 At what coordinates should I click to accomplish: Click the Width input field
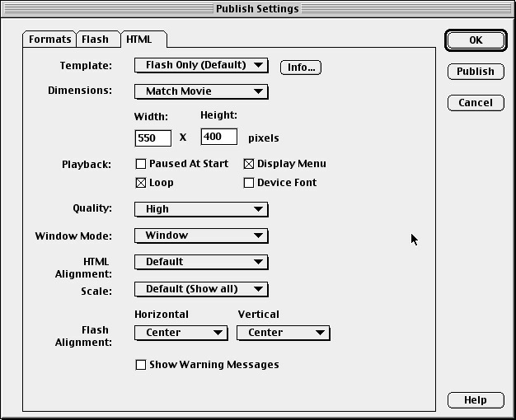coord(153,138)
